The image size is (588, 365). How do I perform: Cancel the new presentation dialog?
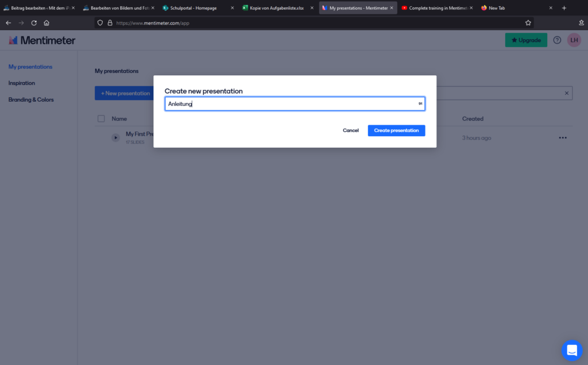350,130
